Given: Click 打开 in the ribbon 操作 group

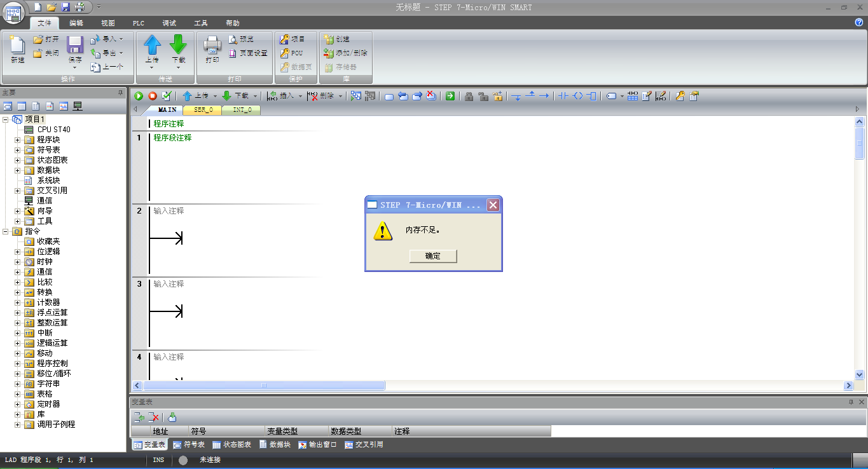Looking at the screenshot, I should click(46, 39).
